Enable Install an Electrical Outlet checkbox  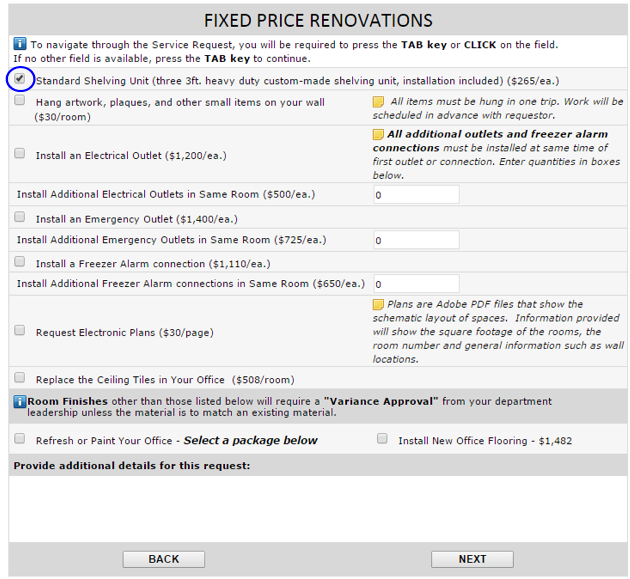pos(20,154)
